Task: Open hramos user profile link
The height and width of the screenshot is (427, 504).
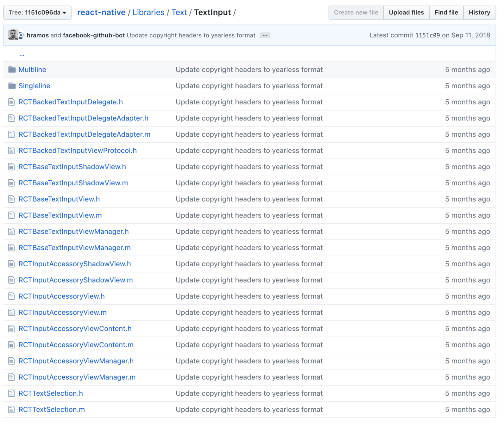Action: (x=38, y=35)
